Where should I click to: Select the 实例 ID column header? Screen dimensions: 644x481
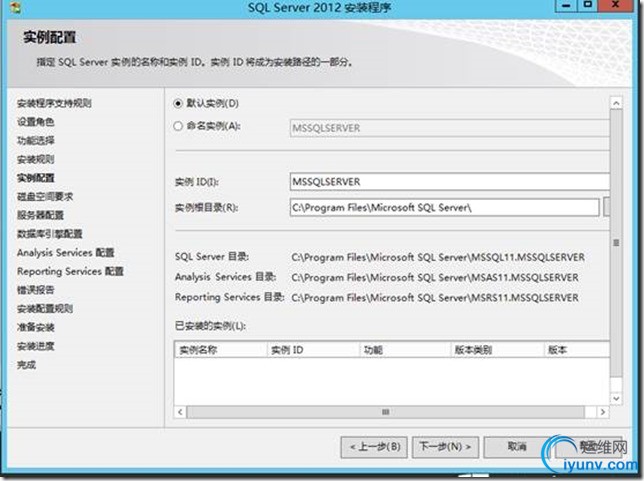[x=313, y=350]
